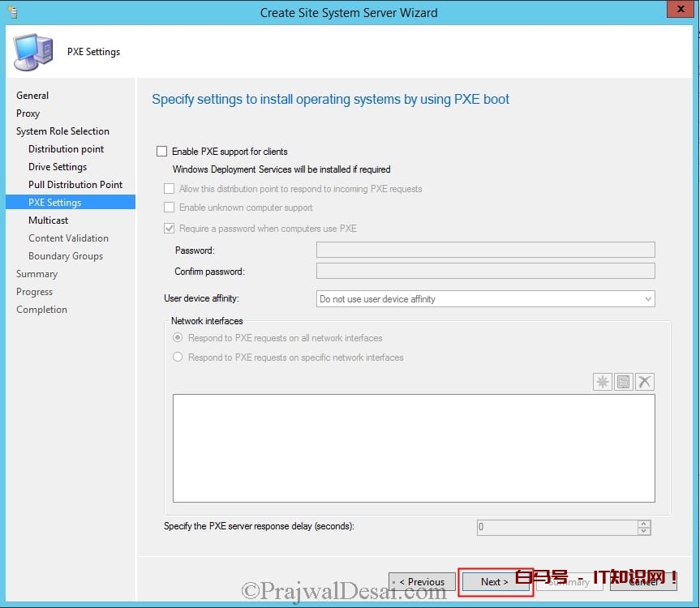The height and width of the screenshot is (608, 700).
Task: Click the Next button
Action: coord(495,581)
